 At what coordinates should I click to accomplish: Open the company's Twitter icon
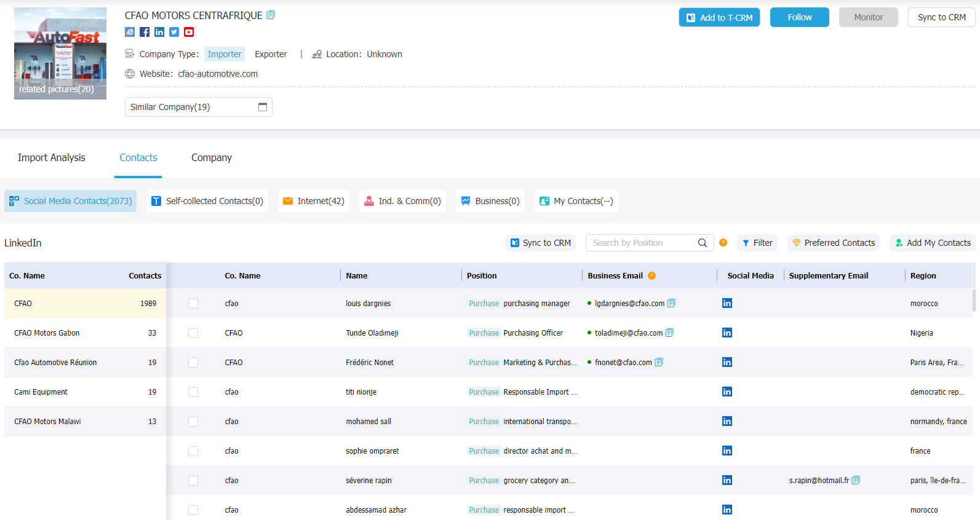[174, 32]
